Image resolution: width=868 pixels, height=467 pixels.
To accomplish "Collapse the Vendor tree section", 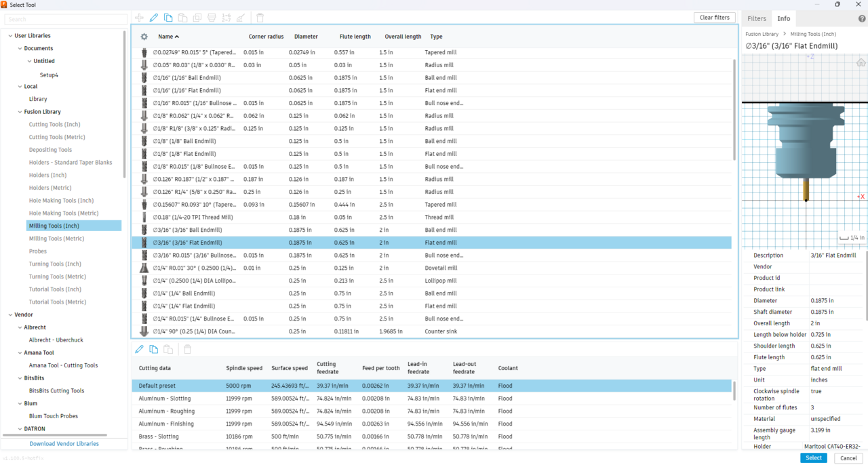I will [10, 314].
